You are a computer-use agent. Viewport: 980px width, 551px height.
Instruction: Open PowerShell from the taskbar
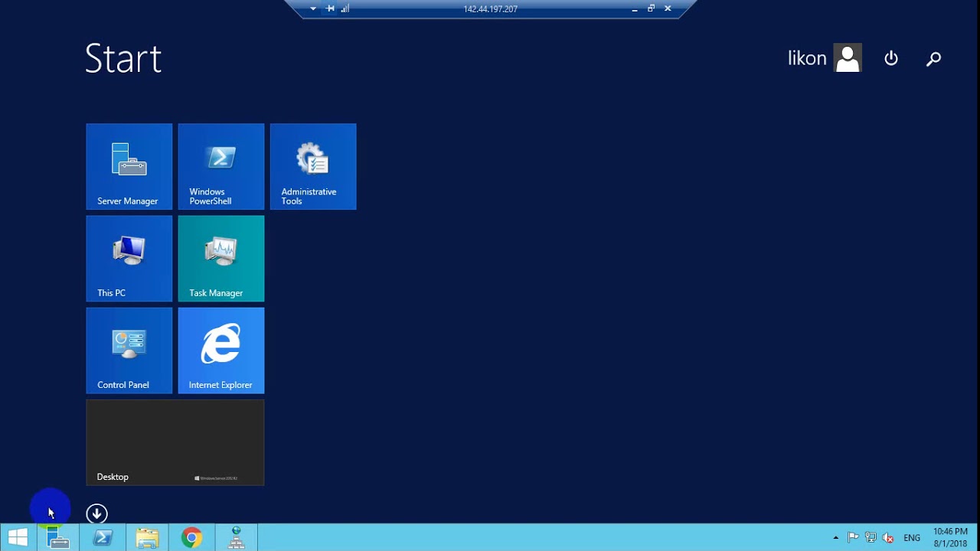tap(103, 538)
